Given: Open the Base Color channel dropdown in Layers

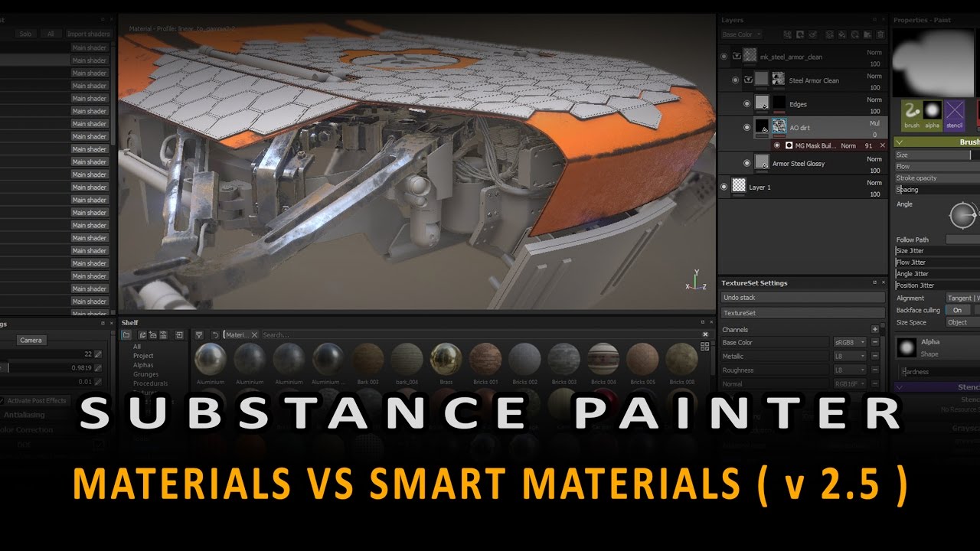Looking at the screenshot, I should pos(741,34).
